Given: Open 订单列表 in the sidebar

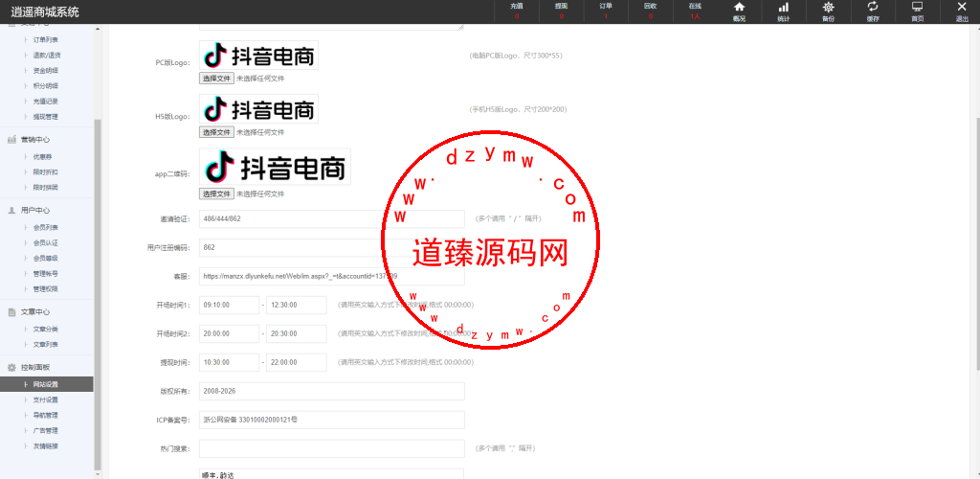Looking at the screenshot, I should click(x=46, y=39).
